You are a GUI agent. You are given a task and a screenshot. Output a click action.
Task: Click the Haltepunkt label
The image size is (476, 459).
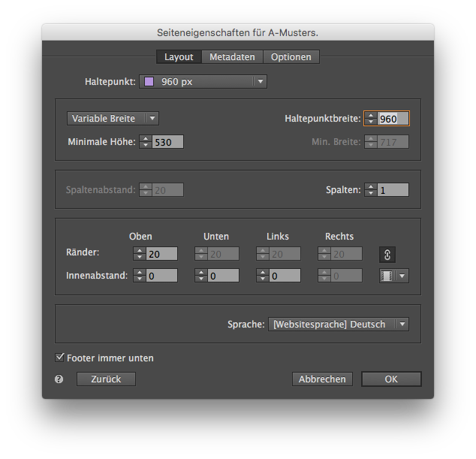110,82
